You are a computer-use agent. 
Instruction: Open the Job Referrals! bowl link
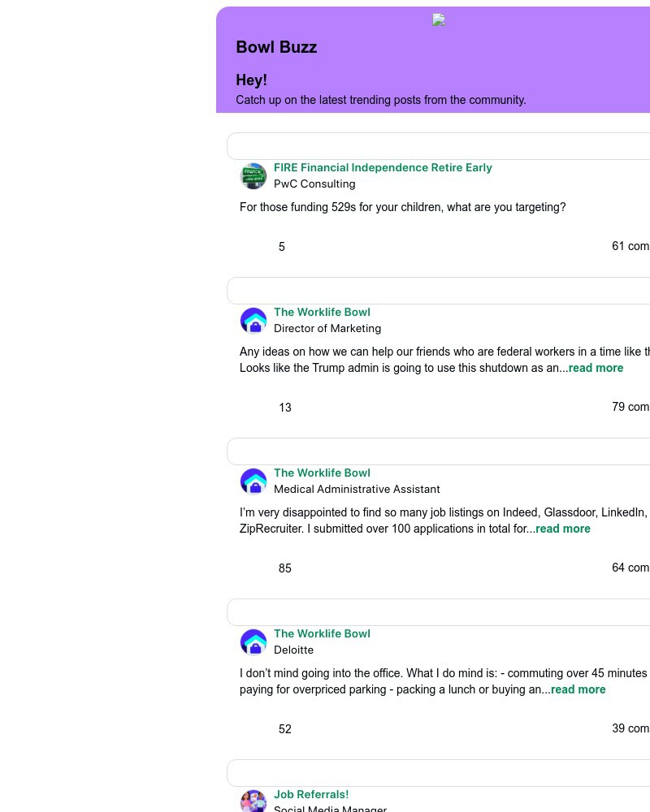pyautogui.click(x=311, y=795)
